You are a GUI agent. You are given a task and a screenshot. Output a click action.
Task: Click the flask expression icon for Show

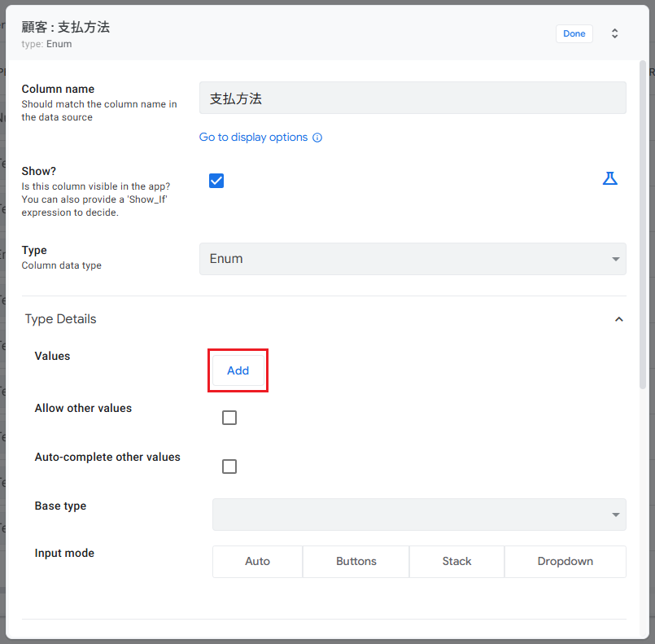click(609, 179)
